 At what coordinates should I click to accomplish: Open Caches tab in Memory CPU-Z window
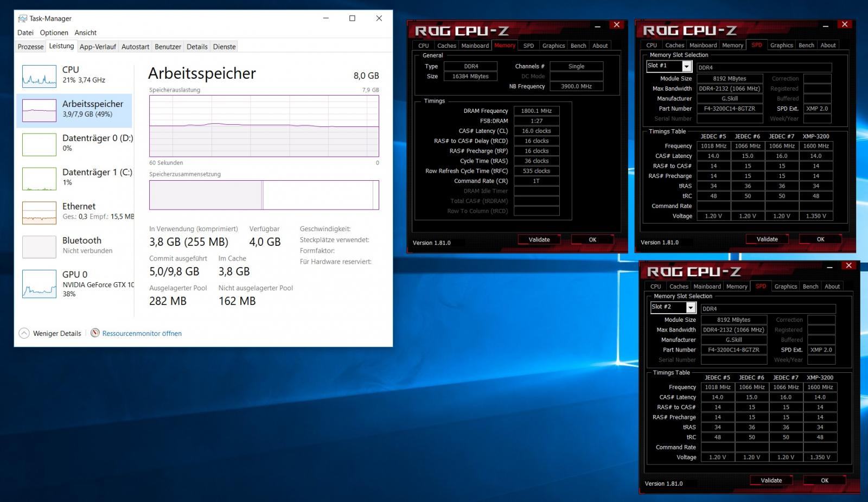pos(446,46)
